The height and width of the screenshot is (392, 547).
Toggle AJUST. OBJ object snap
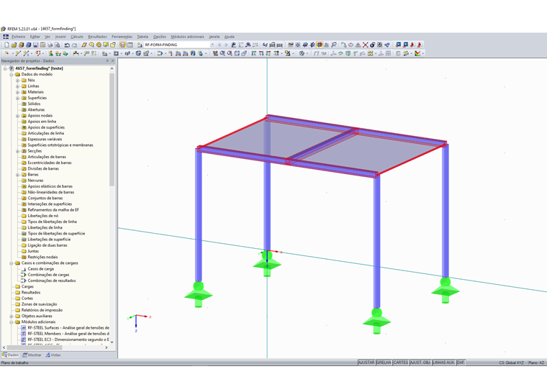pyautogui.click(x=420, y=363)
